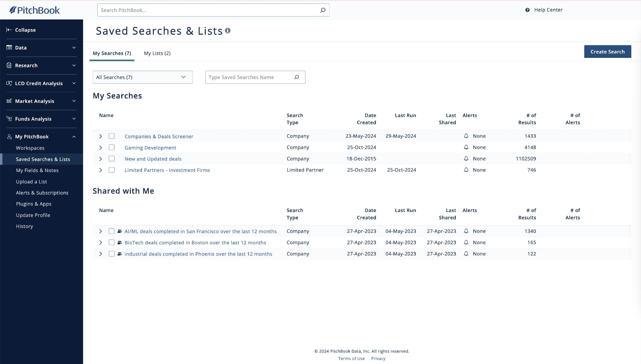Viewport: 641px width, 364px height.
Task: Open Workspaces in the sidebar
Action: (x=30, y=148)
